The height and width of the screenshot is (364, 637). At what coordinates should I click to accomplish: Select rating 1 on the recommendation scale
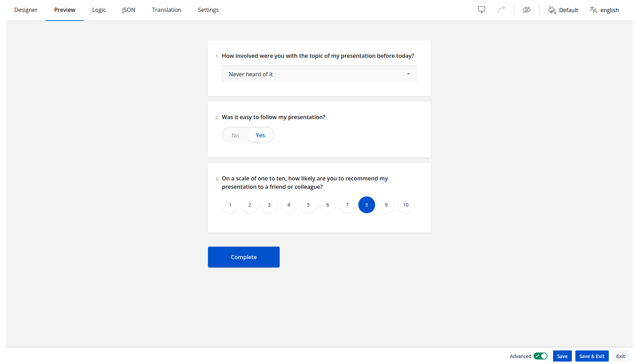230,205
